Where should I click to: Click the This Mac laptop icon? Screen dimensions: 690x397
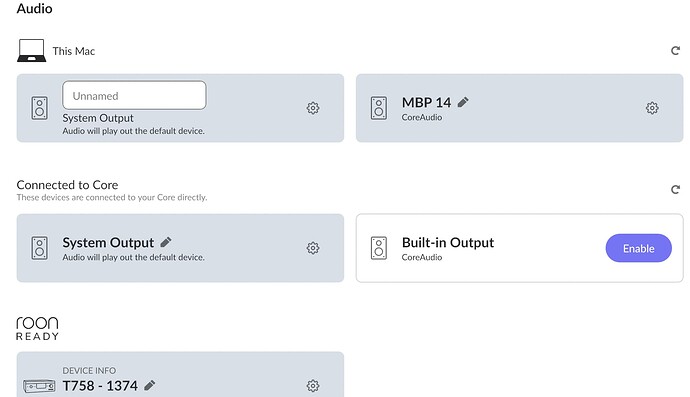coord(31,50)
